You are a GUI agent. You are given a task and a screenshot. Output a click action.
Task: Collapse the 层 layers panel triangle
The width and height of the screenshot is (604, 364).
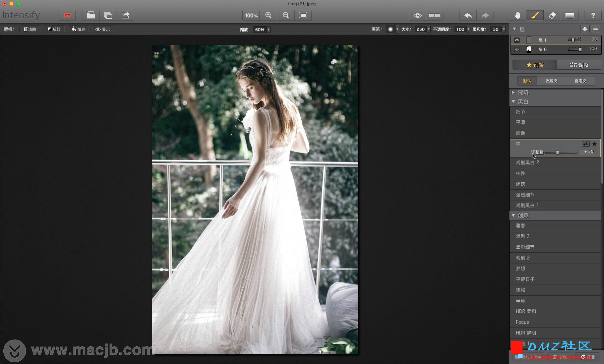(x=515, y=29)
